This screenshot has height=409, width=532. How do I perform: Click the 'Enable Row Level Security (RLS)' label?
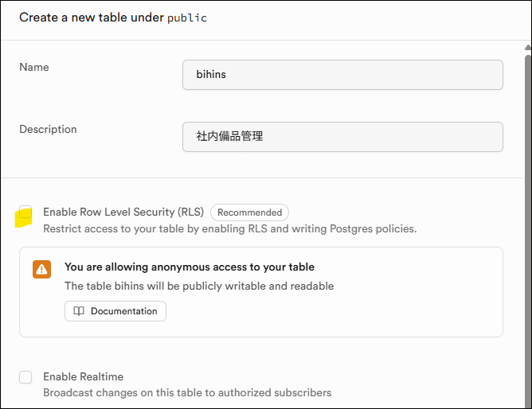click(x=123, y=212)
